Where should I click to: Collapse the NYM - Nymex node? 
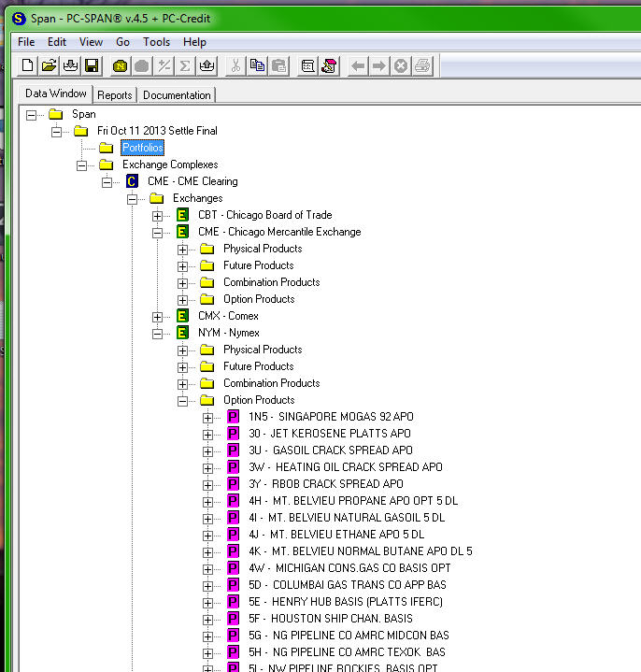[x=157, y=334]
